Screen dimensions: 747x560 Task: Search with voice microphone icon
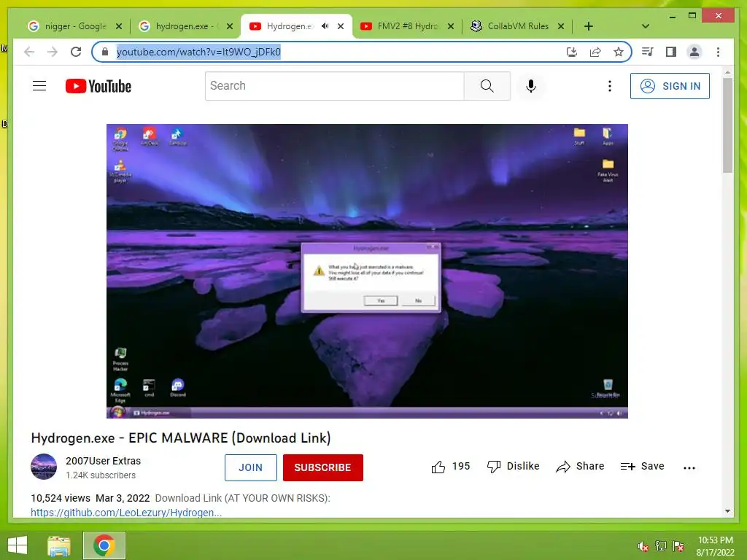click(x=531, y=86)
